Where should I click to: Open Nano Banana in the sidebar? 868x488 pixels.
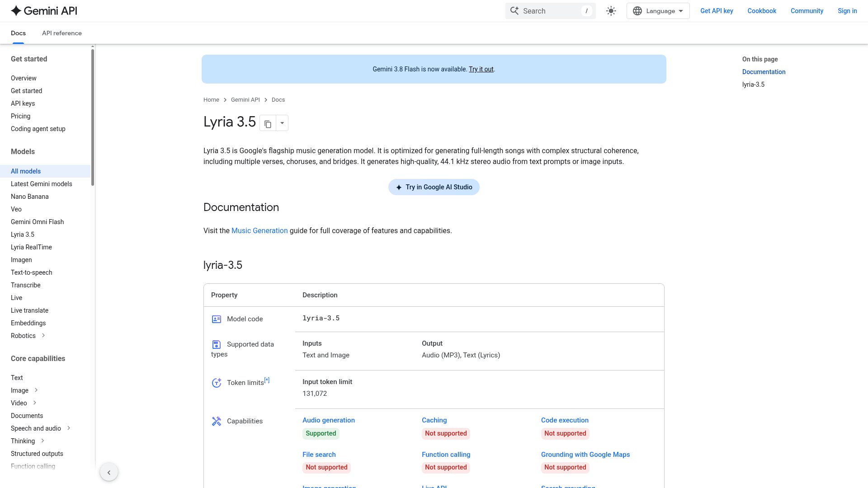pos(30,197)
